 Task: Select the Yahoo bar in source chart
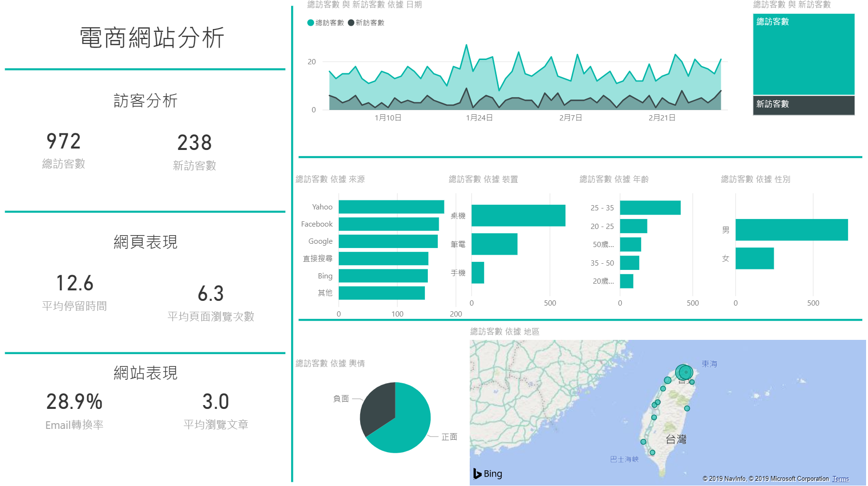[x=391, y=207]
